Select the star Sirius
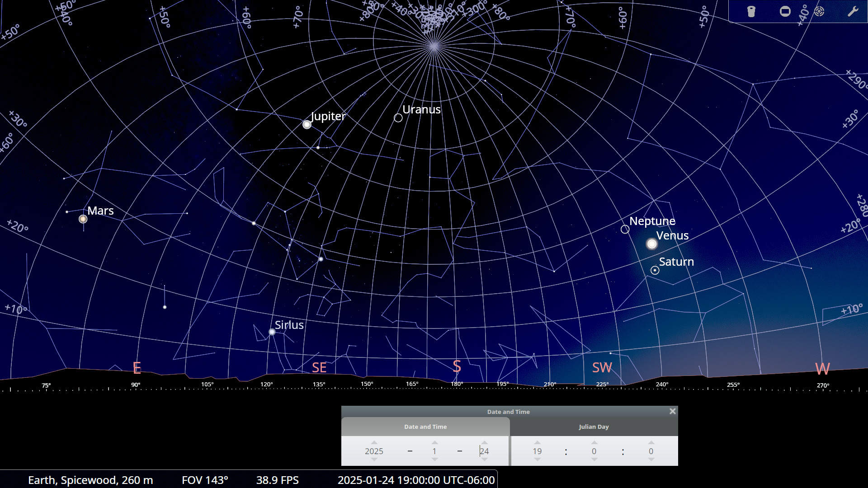 272,332
